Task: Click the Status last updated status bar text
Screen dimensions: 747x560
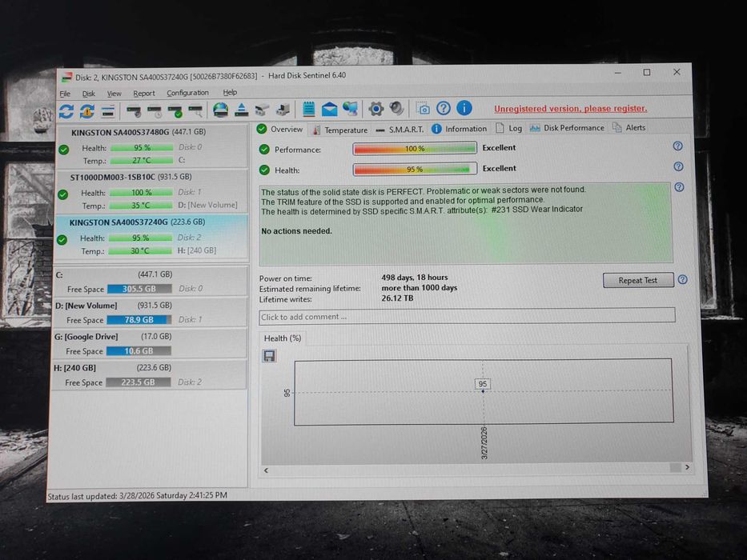Action: (x=137, y=496)
